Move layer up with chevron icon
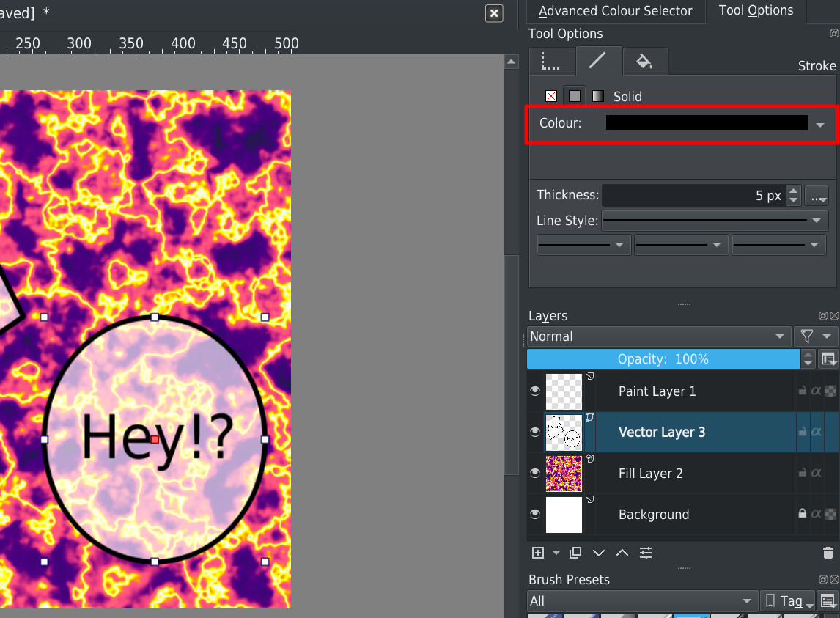The width and height of the screenshot is (840, 618). point(622,553)
